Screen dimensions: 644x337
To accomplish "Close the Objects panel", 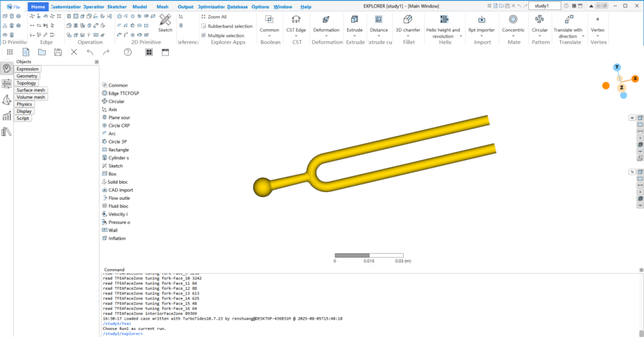I will click(x=97, y=61).
